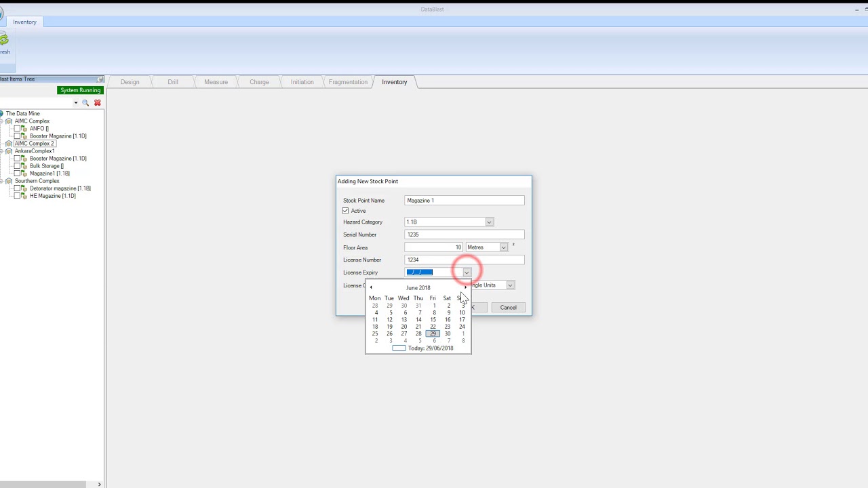
Task: Click the Stock Point Name field
Action: tap(465, 201)
